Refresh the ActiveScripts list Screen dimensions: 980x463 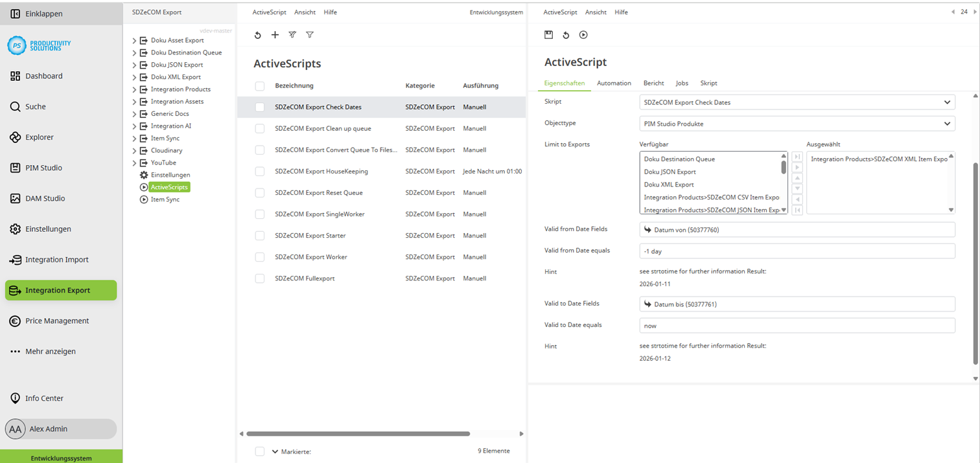(257, 35)
